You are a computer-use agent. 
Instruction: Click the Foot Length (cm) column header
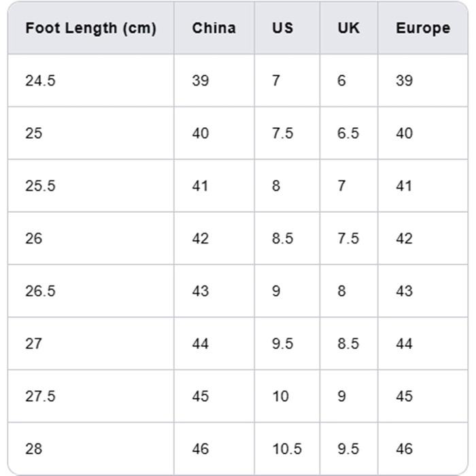tap(90, 29)
